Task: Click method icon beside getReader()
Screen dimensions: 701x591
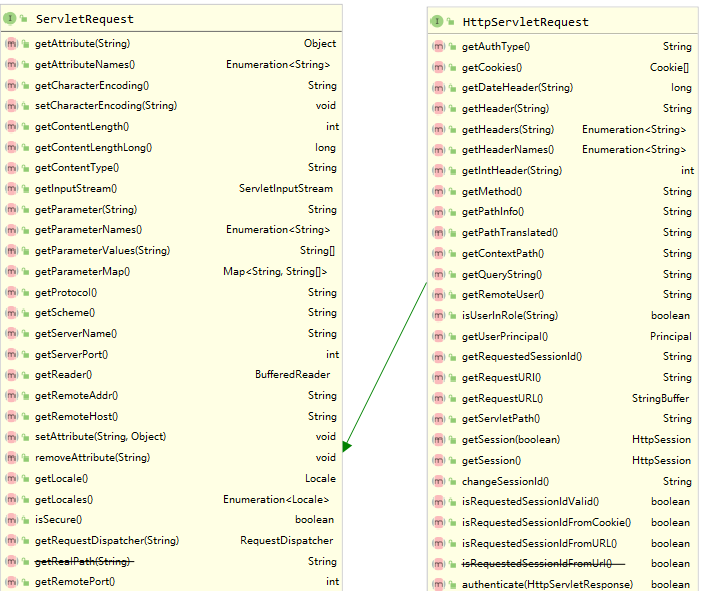Action: click(x=11, y=375)
